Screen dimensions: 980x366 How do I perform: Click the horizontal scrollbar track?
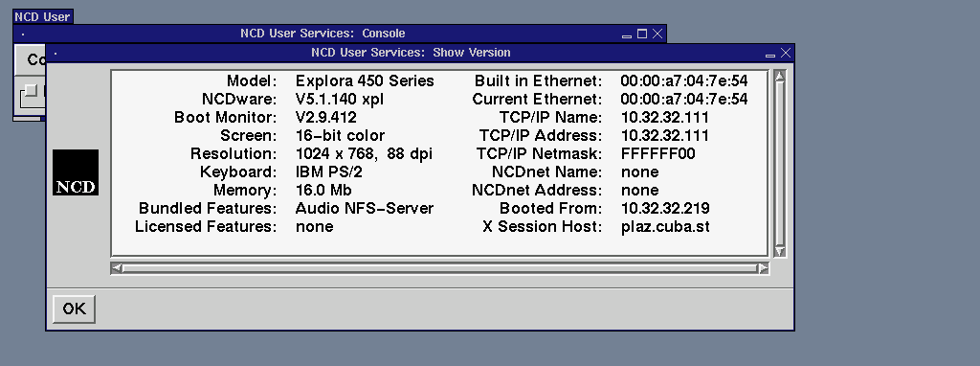(440, 268)
